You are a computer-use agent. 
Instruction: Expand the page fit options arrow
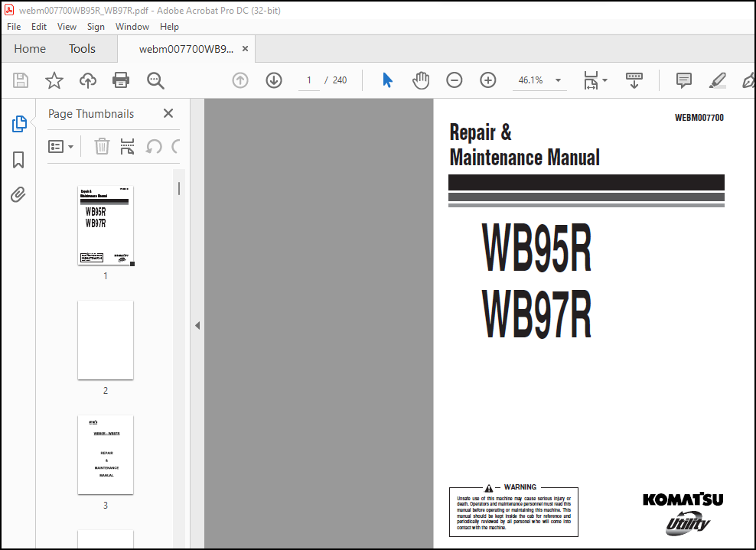(605, 80)
